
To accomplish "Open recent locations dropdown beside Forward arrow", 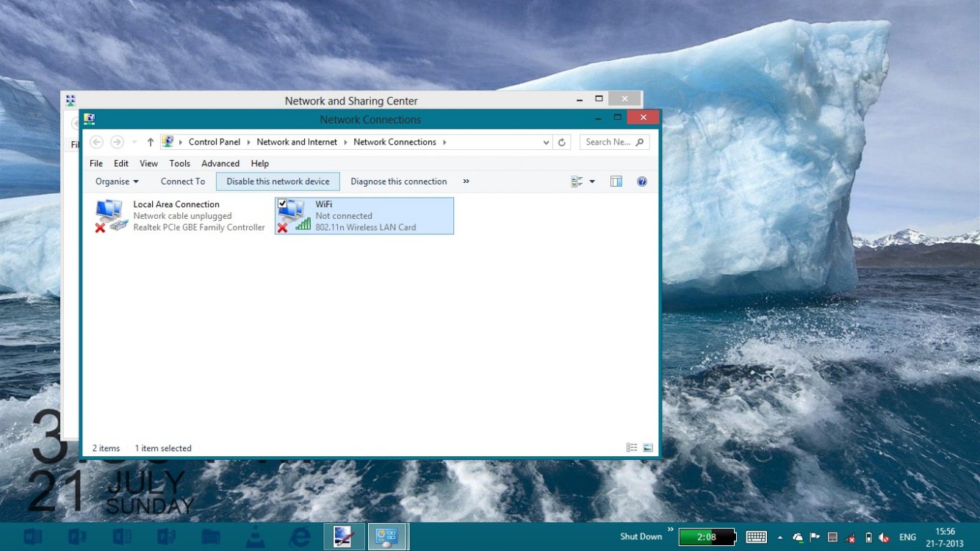I will [x=134, y=143].
